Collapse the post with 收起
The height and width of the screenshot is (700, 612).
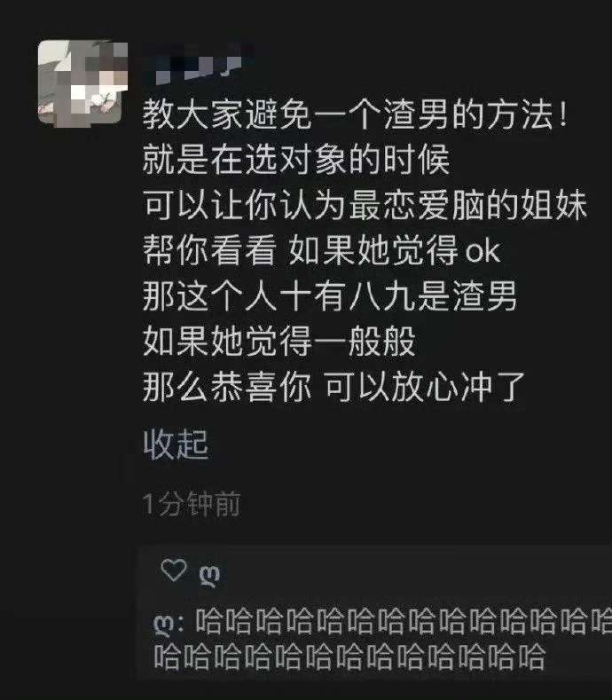coord(176,444)
